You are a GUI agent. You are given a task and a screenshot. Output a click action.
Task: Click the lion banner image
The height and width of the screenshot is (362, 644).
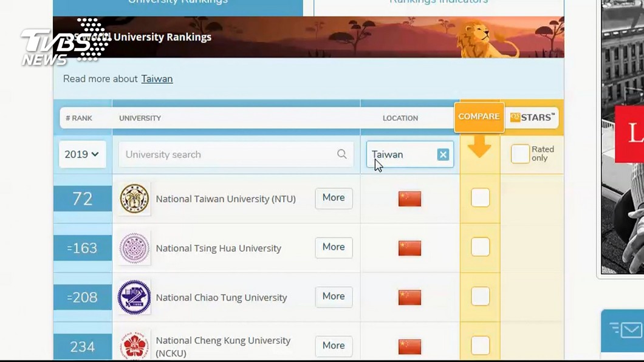[x=309, y=37]
